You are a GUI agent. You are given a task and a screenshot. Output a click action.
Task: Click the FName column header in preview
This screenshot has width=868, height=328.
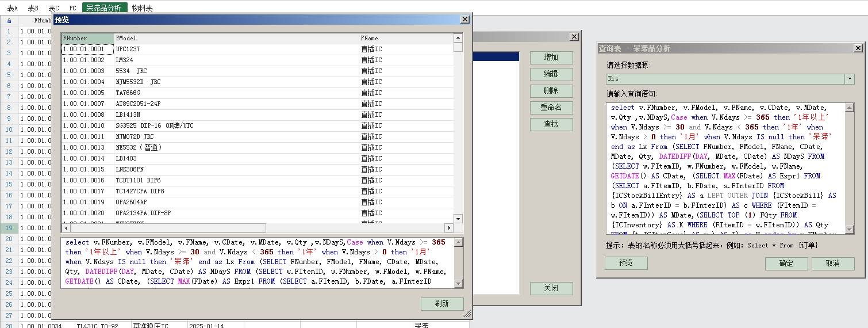coord(406,39)
